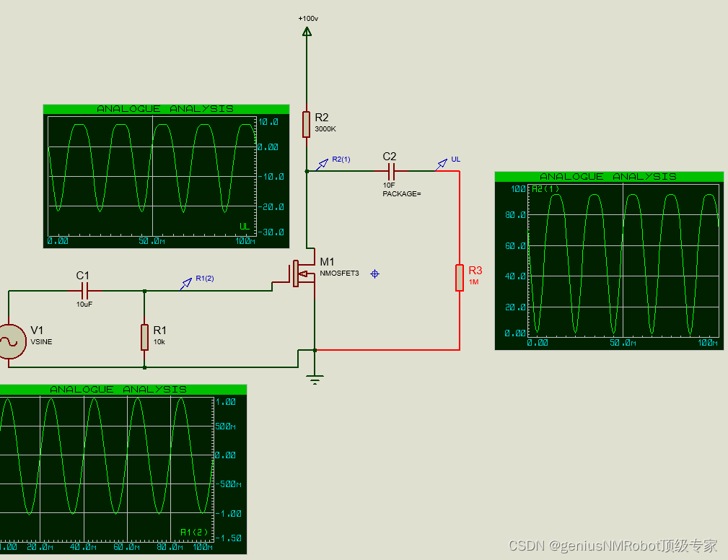The image size is (728, 560).
Task: Click the NMOSFET3 model label
Action: coord(339,273)
